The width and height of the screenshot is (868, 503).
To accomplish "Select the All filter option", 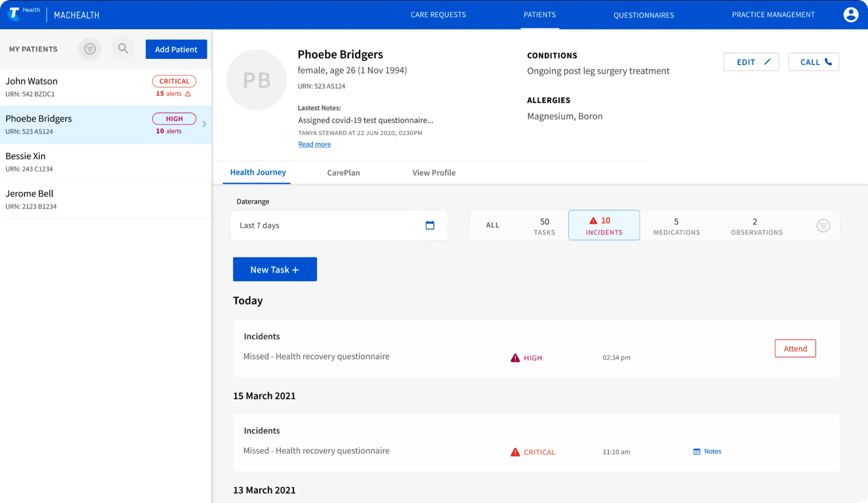I will (x=492, y=225).
